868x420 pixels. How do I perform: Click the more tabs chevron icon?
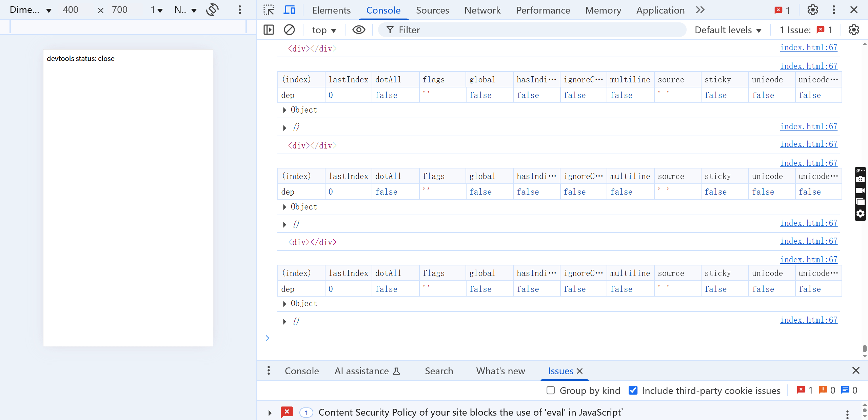(x=700, y=10)
